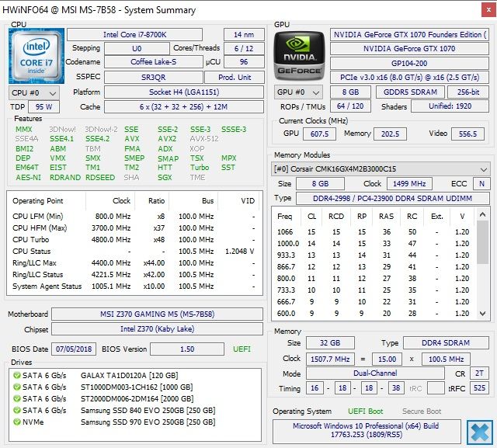Click the Ring/LLC Status row
This screenshot has height=448, width=497.
tap(134, 274)
